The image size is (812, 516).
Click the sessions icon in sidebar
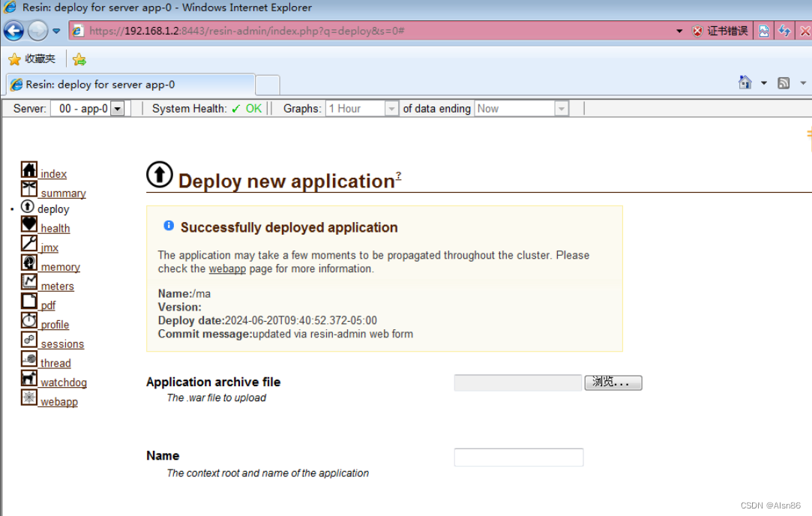(29, 339)
